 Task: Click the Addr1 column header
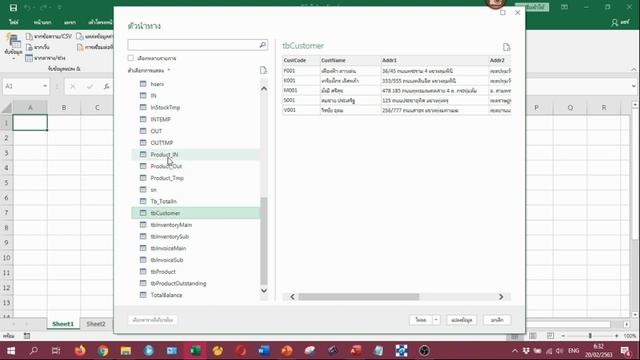435,60
